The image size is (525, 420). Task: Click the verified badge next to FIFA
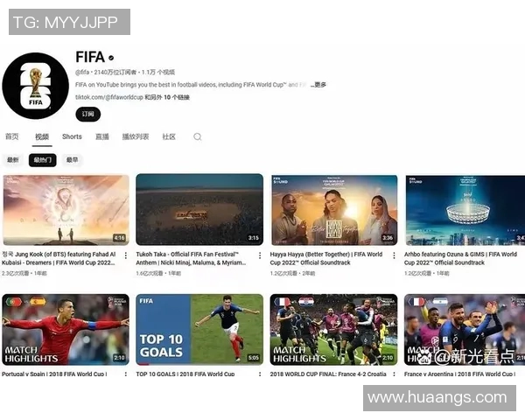click(111, 58)
